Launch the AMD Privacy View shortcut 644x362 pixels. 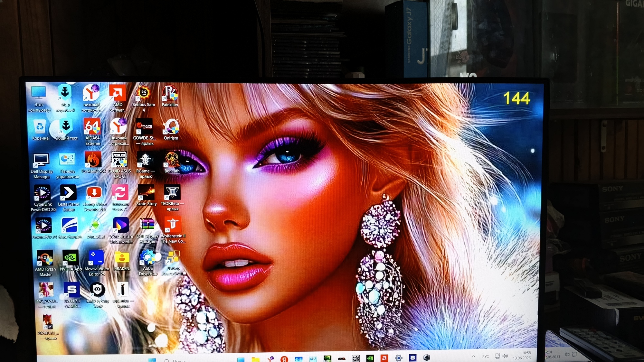click(98, 295)
